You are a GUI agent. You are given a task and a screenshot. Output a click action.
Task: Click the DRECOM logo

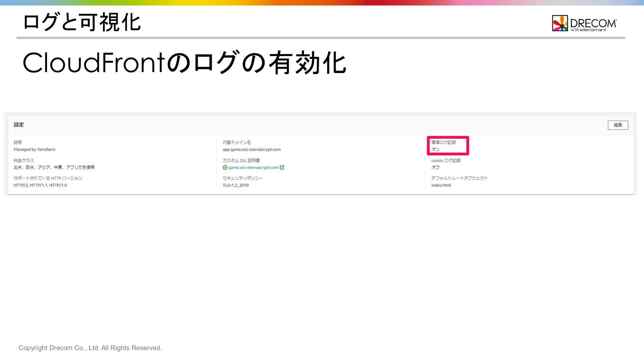point(584,23)
